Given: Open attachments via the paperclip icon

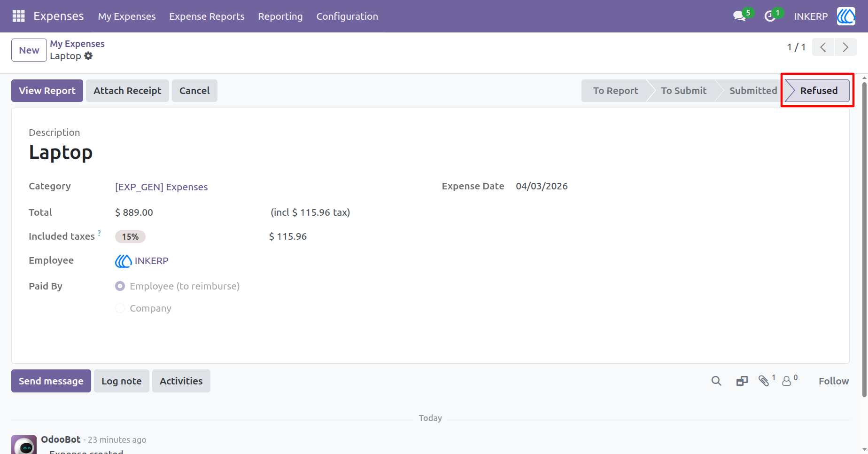Looking at the screenshot, I should pyautogui.click(x=764, y=381).
